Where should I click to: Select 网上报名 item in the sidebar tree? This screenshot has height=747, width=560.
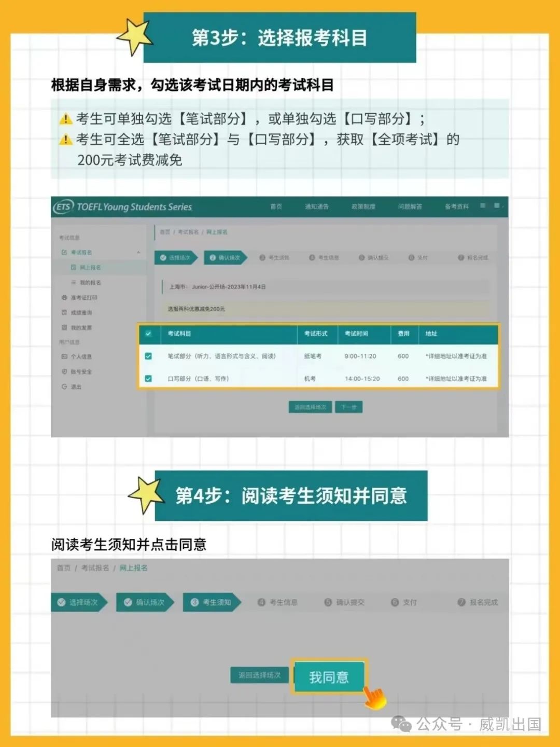(x=90, y=268)
